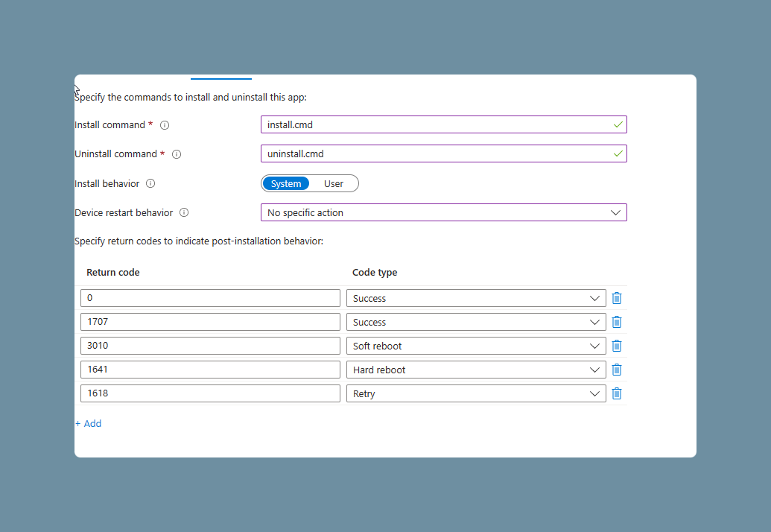Edit the return code 1641 field
This screenshot has height=532, width=771.
coord(210,370)
